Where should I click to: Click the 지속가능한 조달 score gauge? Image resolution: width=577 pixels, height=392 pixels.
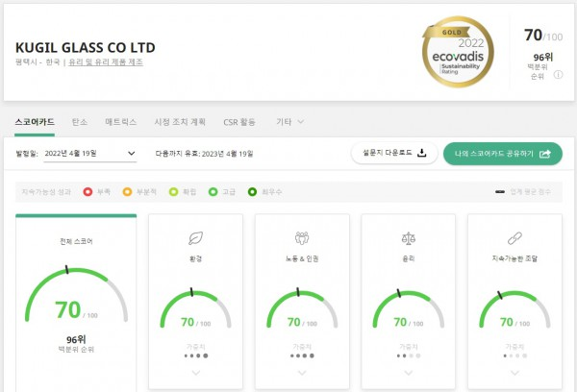point(514,309)
